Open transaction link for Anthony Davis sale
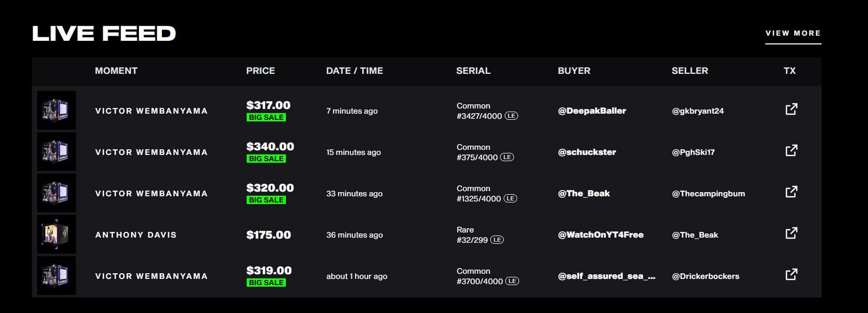Screen dimensions: 868x313 pos(791,233)
